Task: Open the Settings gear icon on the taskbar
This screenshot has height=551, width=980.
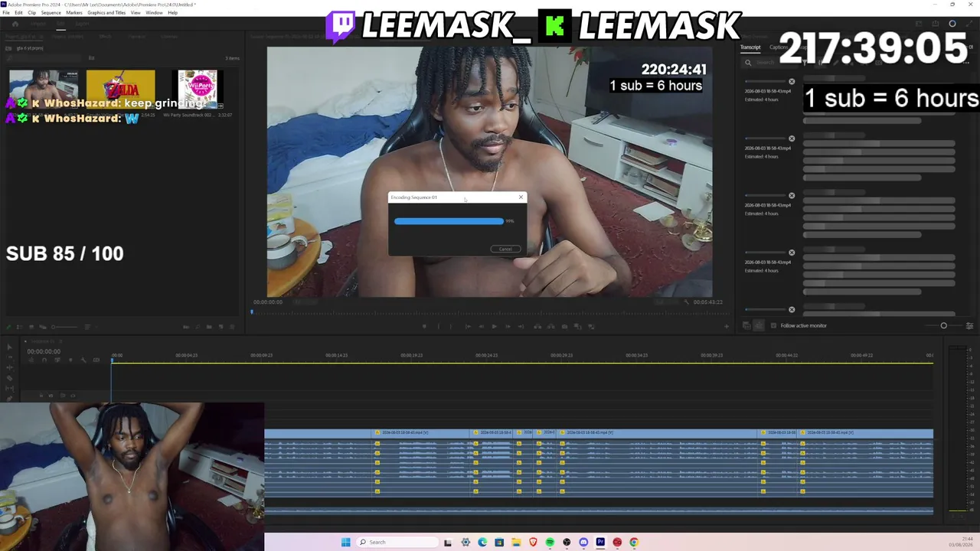Action: [465, 543]
